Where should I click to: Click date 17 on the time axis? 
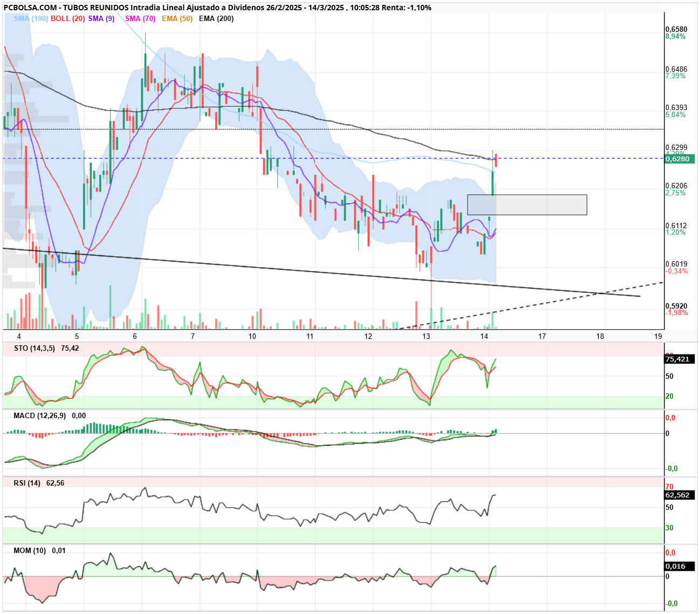[x=542, y=336]
